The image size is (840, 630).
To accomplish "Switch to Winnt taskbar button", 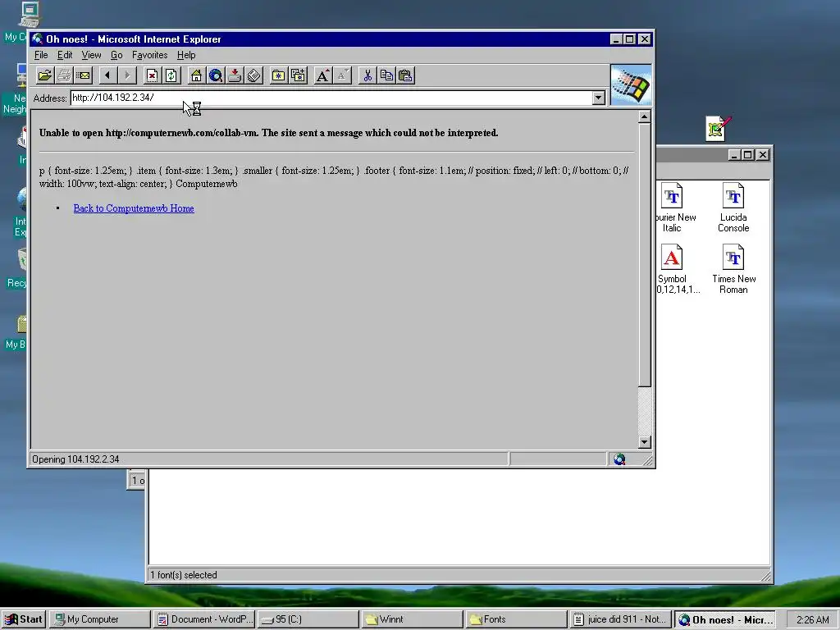I will pos(412,619).
